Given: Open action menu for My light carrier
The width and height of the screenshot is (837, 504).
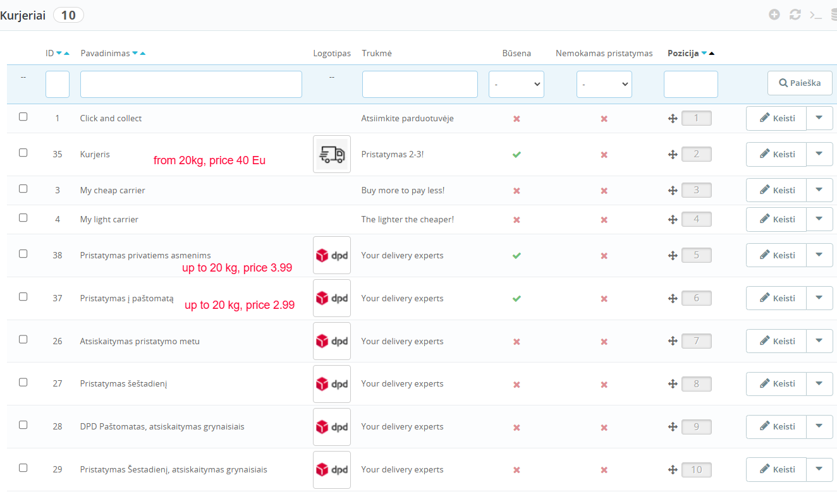Looking at the screenshot, I should pos(820,219).
